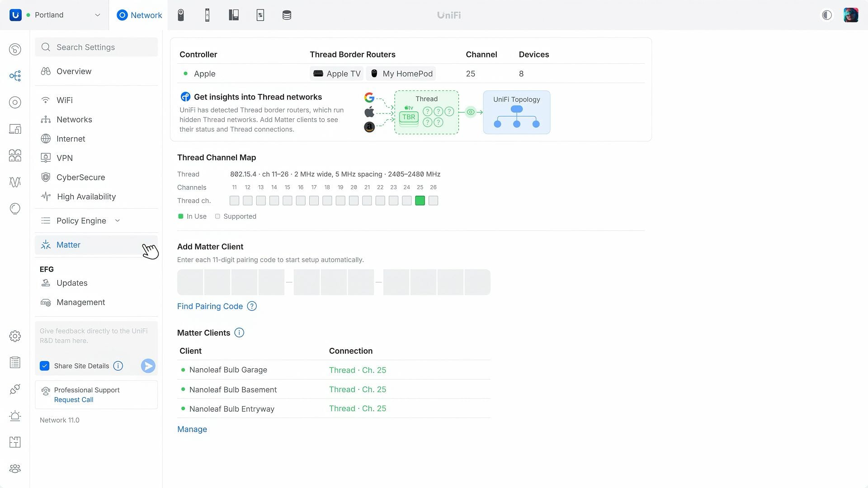868x488 pixels.
Task: Click the Request Call support link
Action: [x=74, y=400]
